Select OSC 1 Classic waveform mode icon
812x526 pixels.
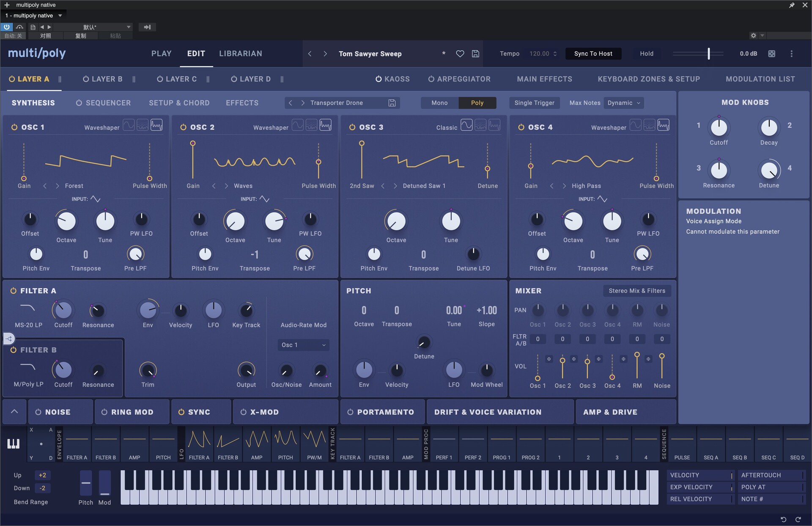(129, 125)
